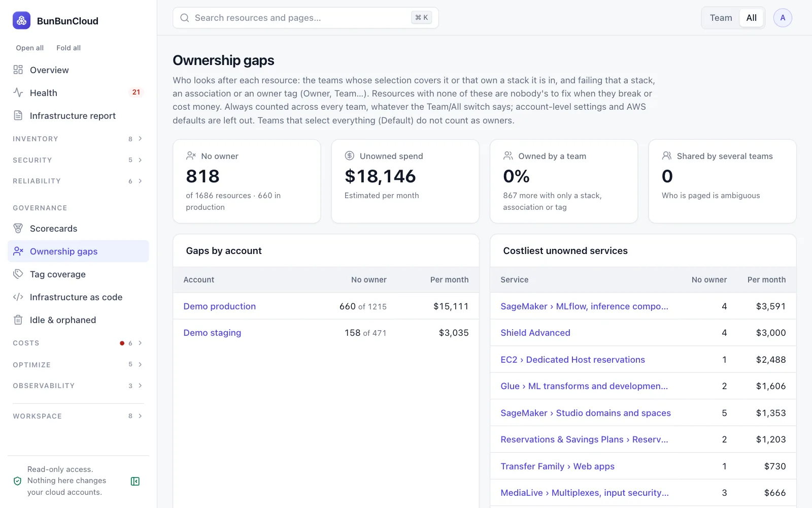This screenshot has width=812, height=508.
Task: Click the ⌘K shortcut badge
Action: pyautogui.click(x=421, y=18)
